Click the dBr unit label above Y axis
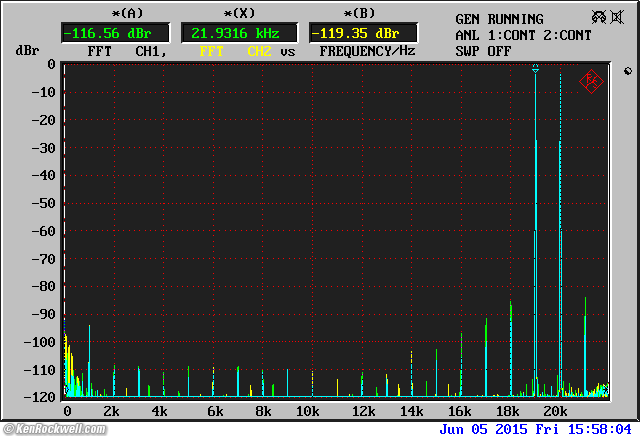The width and height of the screenshot is (640, 436). tap(27, 50)
